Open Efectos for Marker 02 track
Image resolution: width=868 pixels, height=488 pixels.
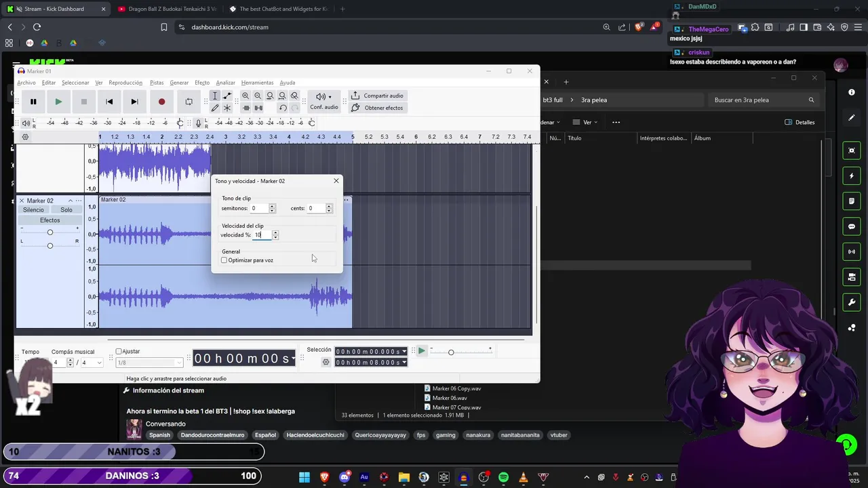(x=50, y=220)
